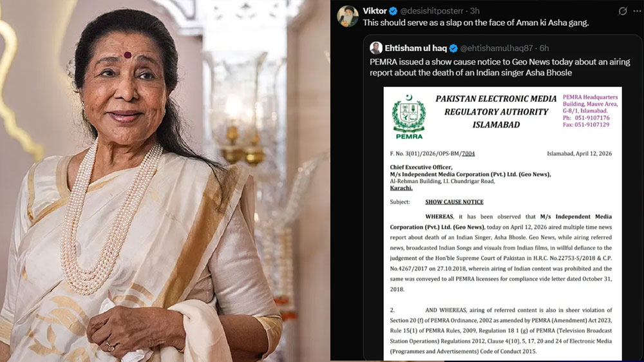The height and width of the screenshot is (362, 644).
Task: Open Ehtisham ul haq's small avatar
Action: pyautogui.click(x=375, y=48)
